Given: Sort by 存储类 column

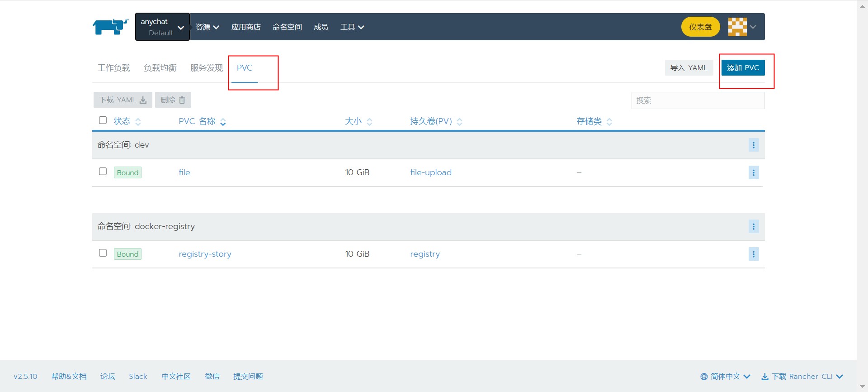Looking at the screenshot, I should pyautogui.click(x=594, y=121).
